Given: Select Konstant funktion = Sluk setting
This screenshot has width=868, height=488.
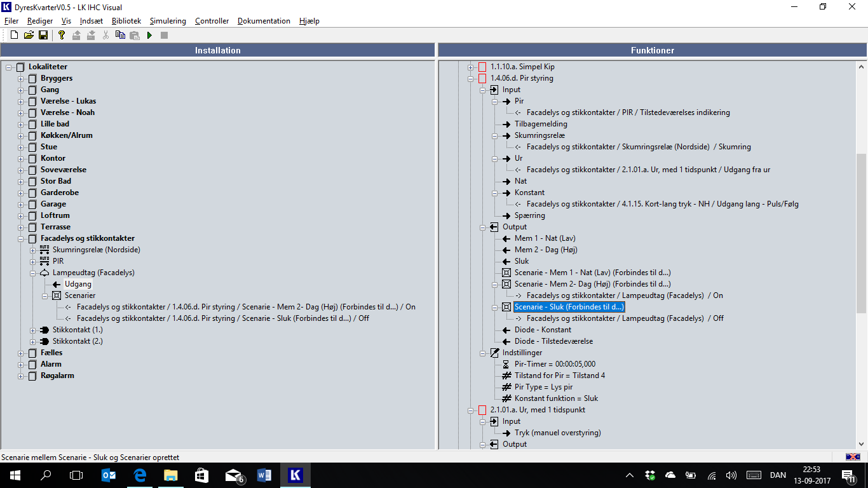Looking at the screenshot, I should coord(556,398).
